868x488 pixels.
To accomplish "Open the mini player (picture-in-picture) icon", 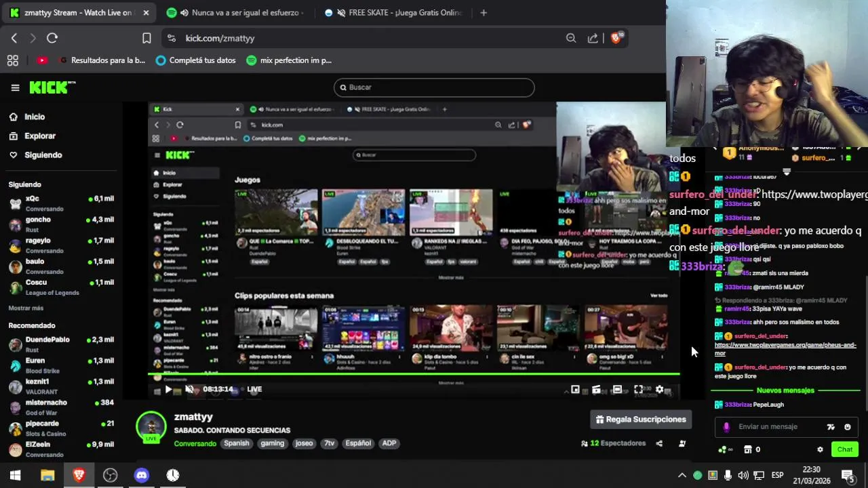I will (575, 389).
